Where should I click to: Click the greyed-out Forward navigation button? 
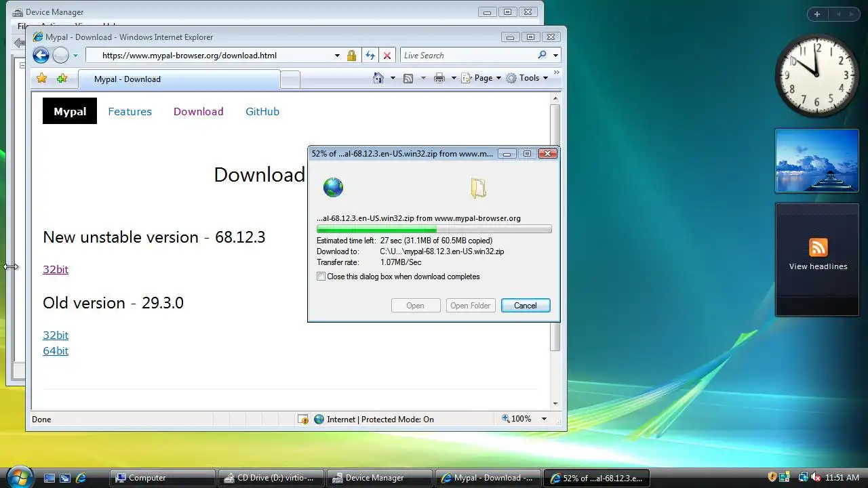(60, 56)
